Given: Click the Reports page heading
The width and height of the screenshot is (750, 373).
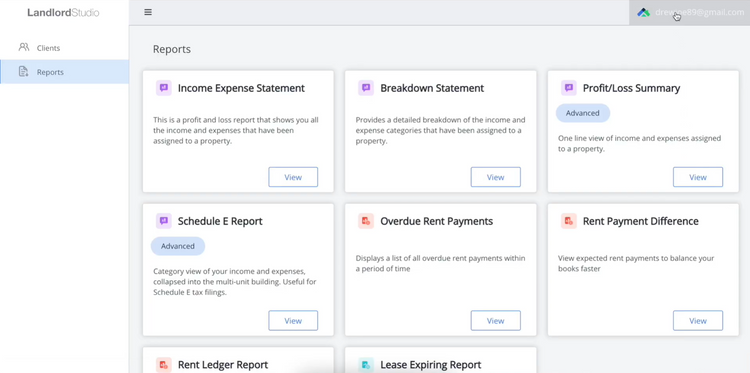Looking at the screenshot, I should (x=172, y=49).
